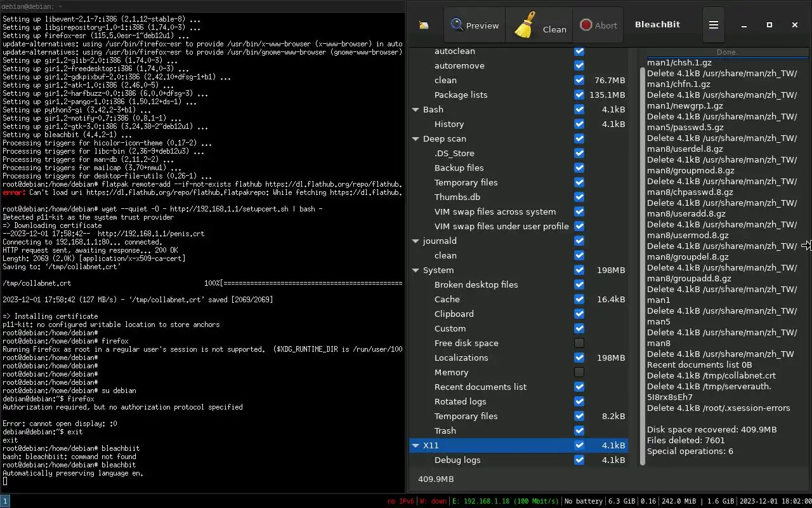Viewport: 812px width, 508px height.
Task: Click the 'no IPv6' status bar entry
Action: [x=401, y=501]
